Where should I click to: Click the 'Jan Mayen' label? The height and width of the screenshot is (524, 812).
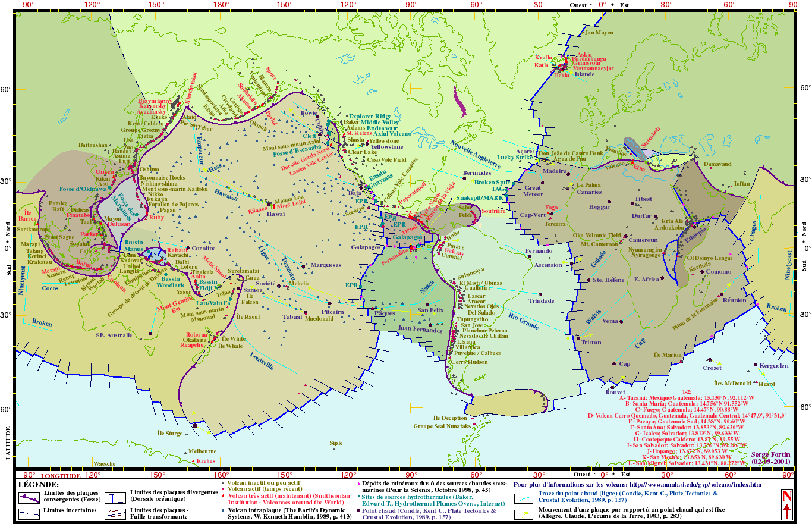(599, 33)
